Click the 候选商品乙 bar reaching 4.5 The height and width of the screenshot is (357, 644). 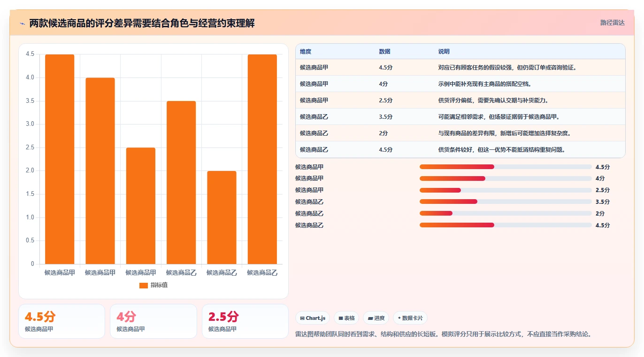point(262,159)
